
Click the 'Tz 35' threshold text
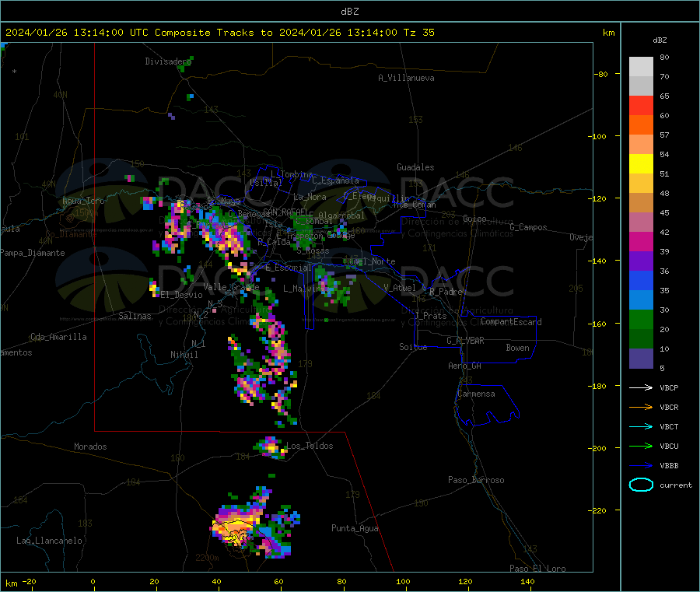pyautogui.click(x=418, y=33)
